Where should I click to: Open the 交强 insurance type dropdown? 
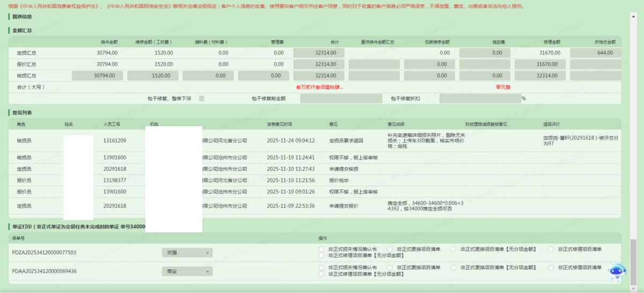pyautogui.click(x=187, y=253)
